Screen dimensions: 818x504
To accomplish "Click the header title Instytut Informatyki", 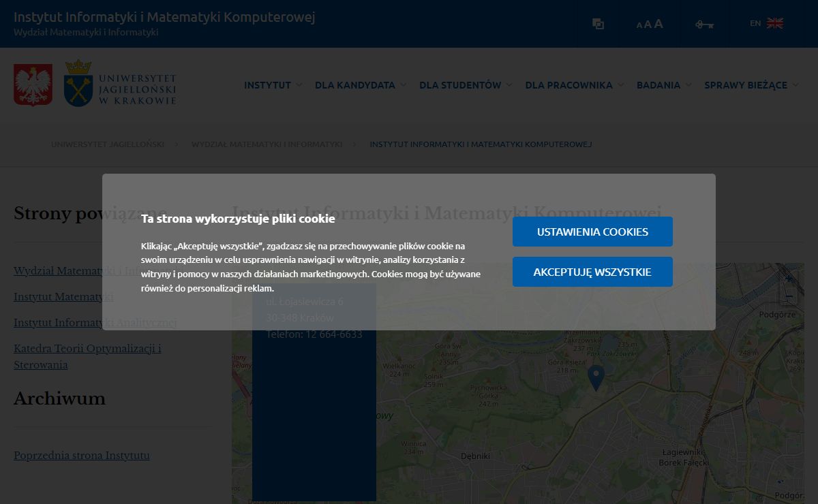I will pos(164,17).
